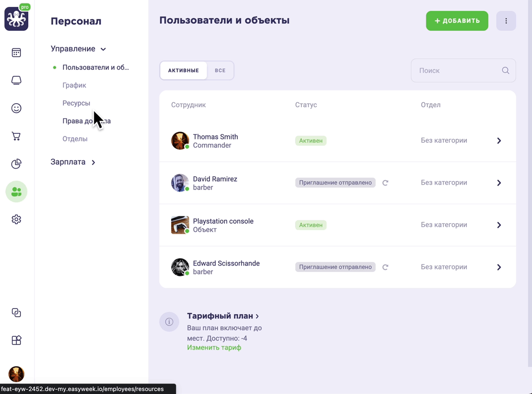Select График in Персонал menu

(74, 85)
